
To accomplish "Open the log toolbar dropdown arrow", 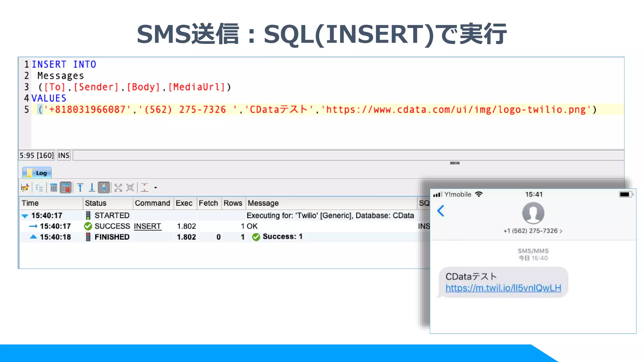I will coord(156,188).
